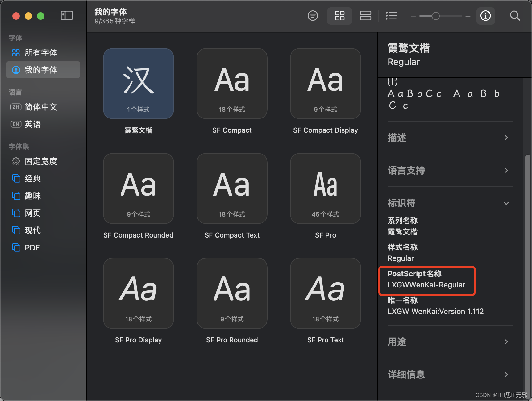The image size is (532, 401).
Task: Select the SF Compact Rounded thumbnail
Action: pyautogui.click(x=139, y=188)
